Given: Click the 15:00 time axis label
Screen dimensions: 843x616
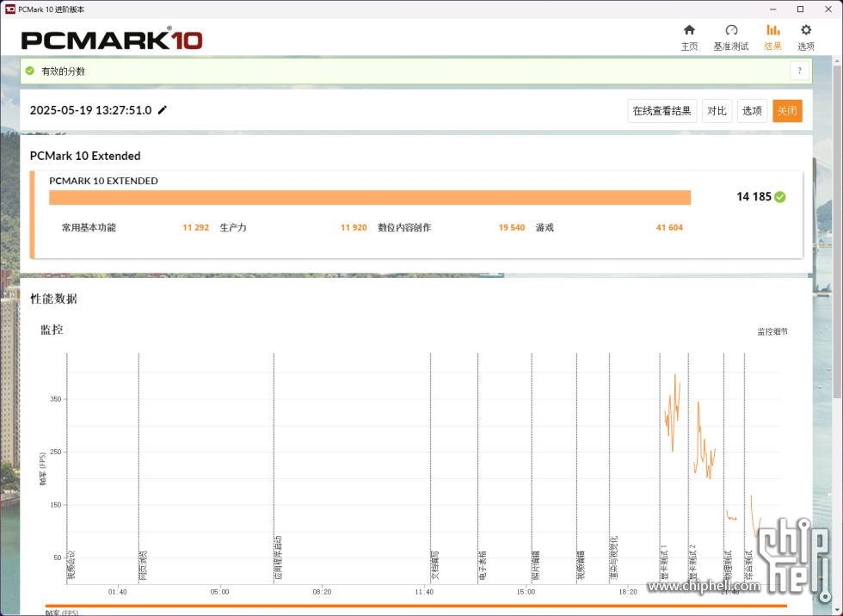Looking at the screenshot, I should click(526, 592).
